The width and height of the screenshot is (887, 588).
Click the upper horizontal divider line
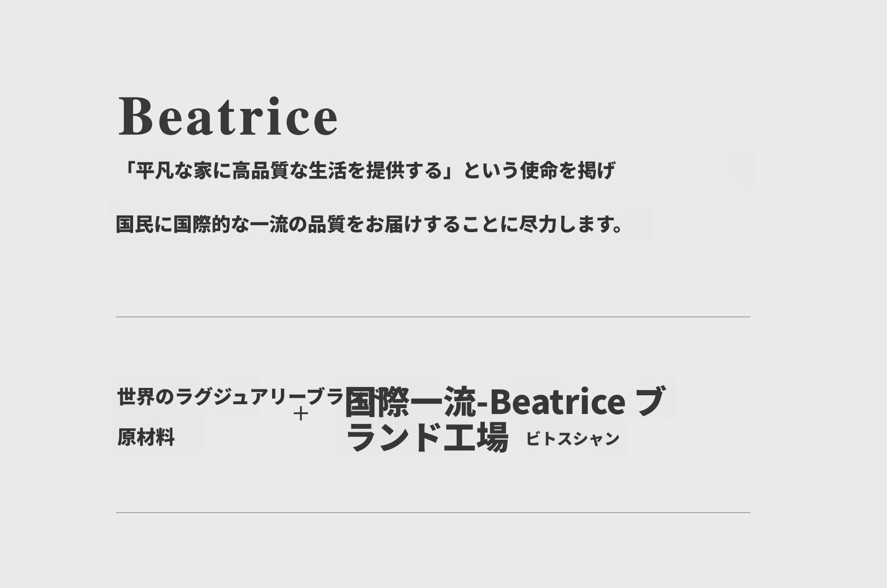point(433,317)
